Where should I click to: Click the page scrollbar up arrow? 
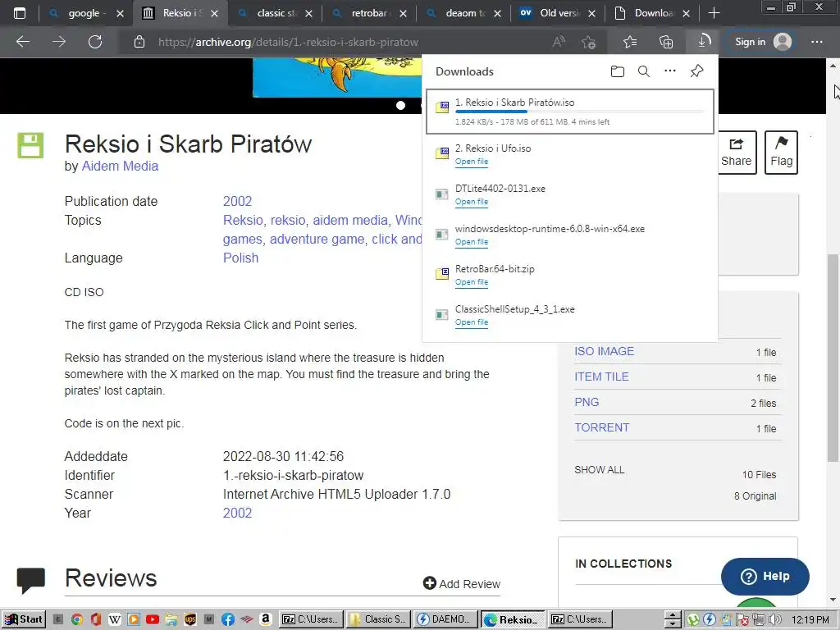[x=833, y=66]
